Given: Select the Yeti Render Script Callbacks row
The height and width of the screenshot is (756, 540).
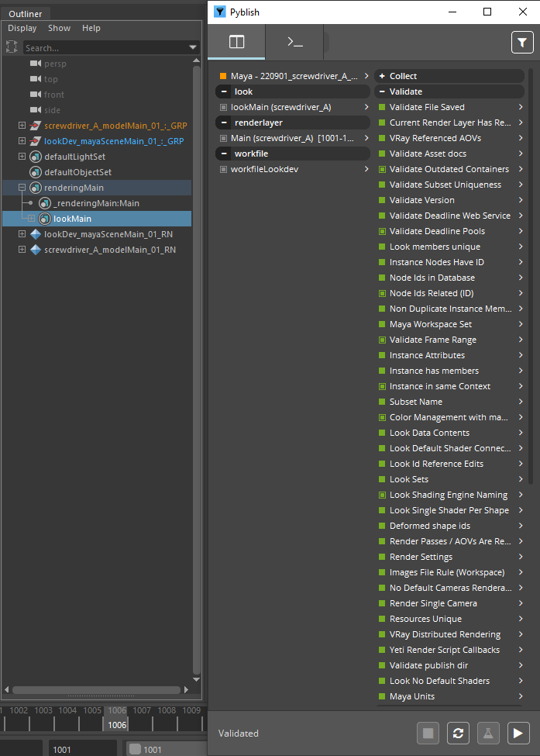Looking at the screenshot, I should [449, 650].
